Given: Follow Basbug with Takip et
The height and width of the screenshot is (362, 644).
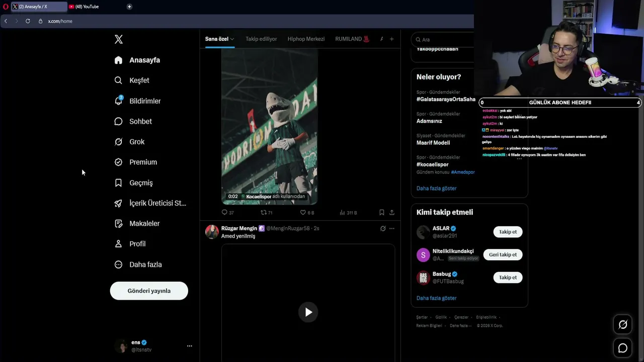Looking at the screenshot, I should (x=508, y=278).
